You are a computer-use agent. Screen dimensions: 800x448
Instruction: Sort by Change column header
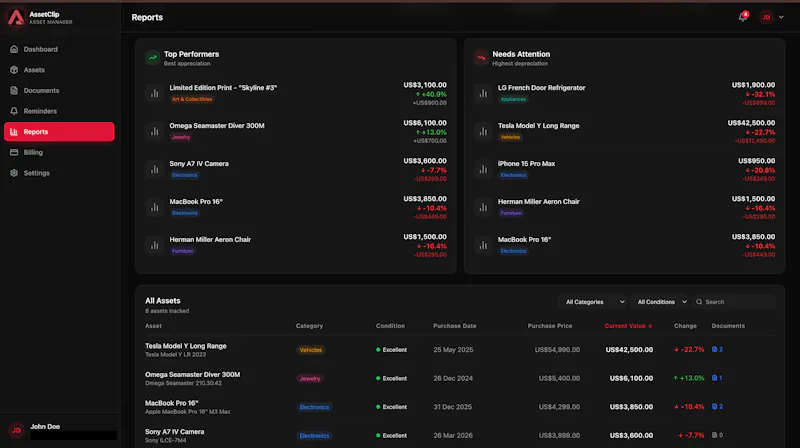685,326
